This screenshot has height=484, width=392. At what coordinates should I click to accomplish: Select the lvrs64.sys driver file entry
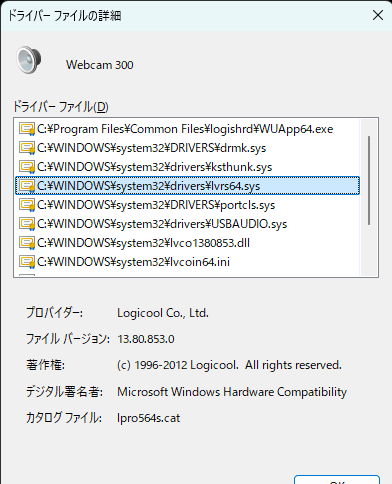pyautogui.click(x=187, y=186)
